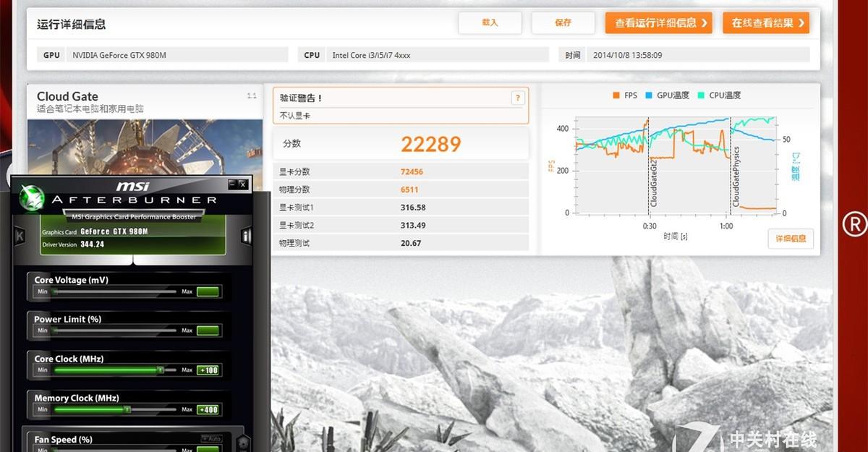Click the Memory Clock +400 value box
Image resolution: width=868 pixels, height=452 pixels.
point(208,409)
